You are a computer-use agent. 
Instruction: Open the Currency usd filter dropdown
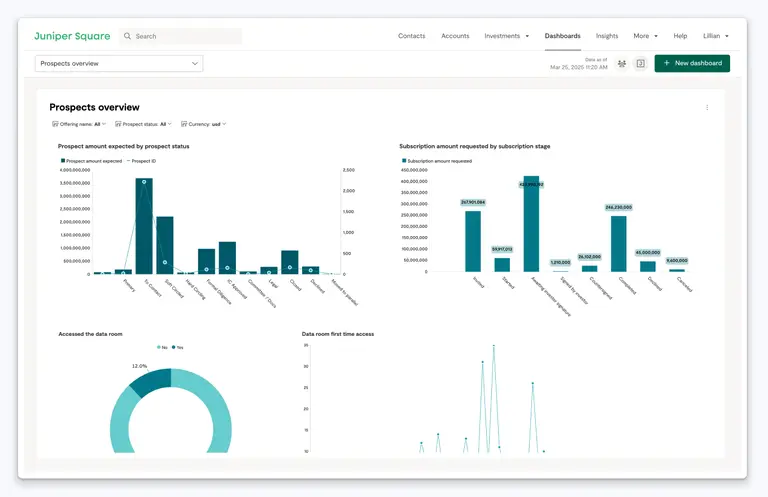(x=203, y=124)
